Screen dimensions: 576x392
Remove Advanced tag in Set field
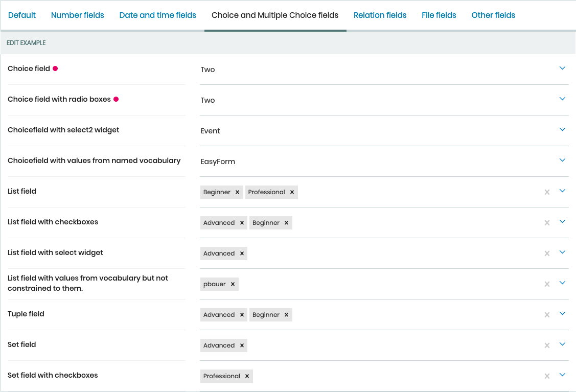tap(242, 345)
